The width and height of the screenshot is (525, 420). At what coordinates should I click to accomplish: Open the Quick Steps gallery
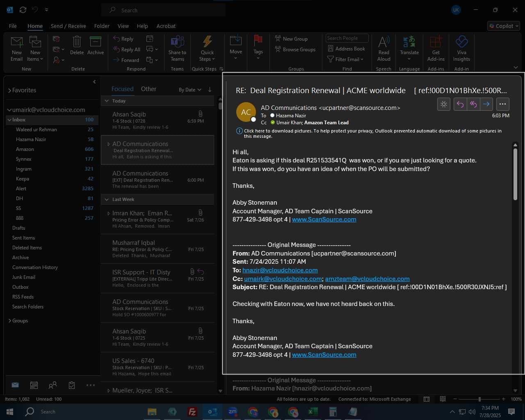coord(208,49)
